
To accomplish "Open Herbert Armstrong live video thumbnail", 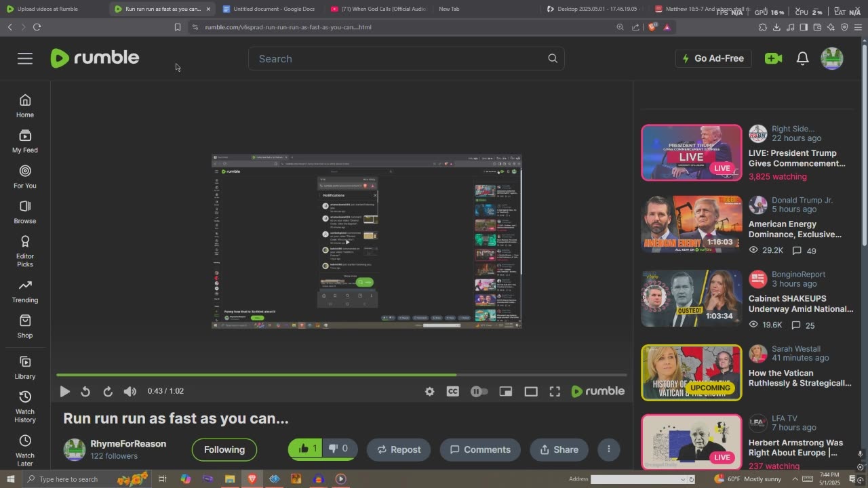I will (x=692, y=442).
